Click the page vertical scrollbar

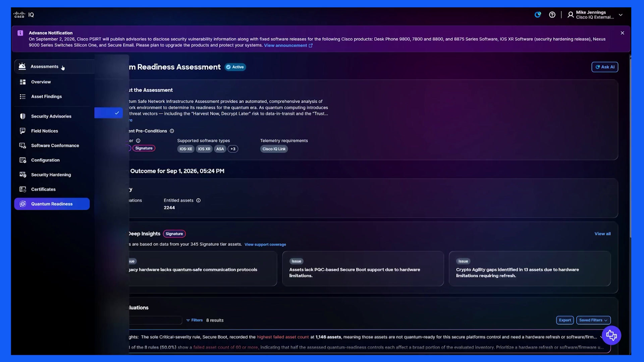tap(630, 147)
